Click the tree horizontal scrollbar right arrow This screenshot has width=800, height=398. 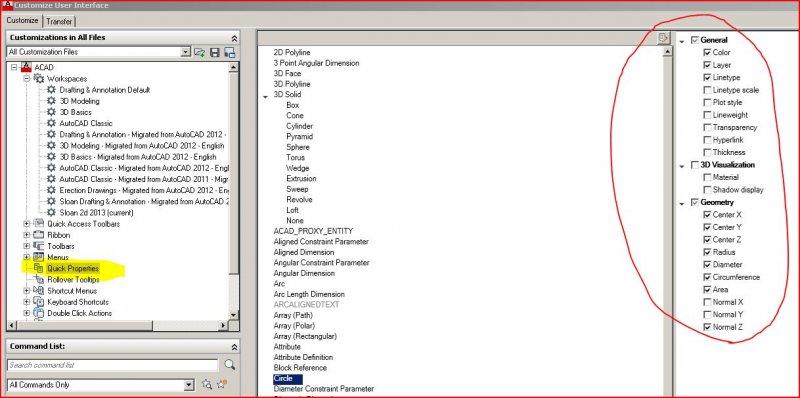222,325
